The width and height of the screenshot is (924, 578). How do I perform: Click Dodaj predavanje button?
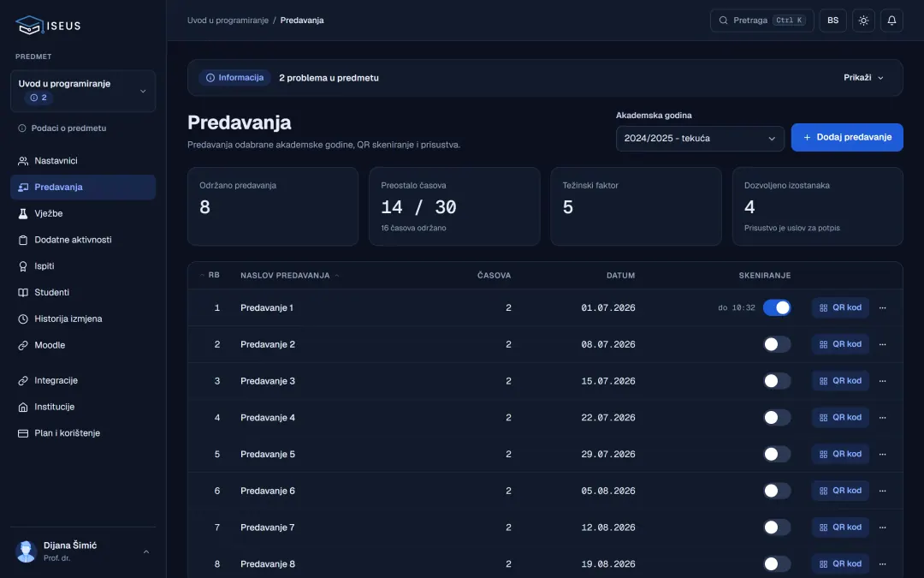tap(847, 137)
